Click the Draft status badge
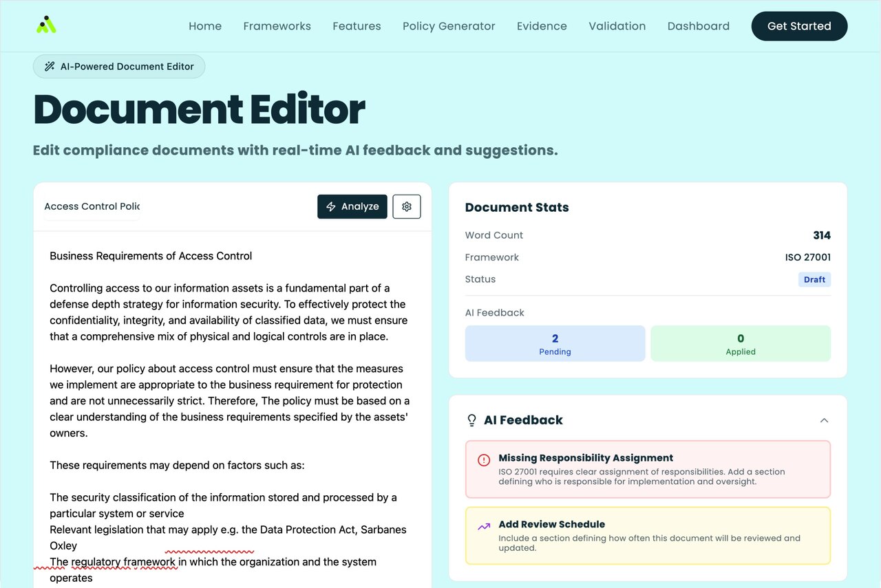This screenshot has width=881, height=588. click(x=814, y=279)
